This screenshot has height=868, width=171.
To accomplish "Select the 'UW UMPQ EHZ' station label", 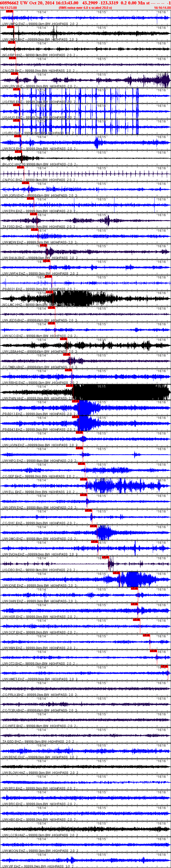I will tap(14, 24).
